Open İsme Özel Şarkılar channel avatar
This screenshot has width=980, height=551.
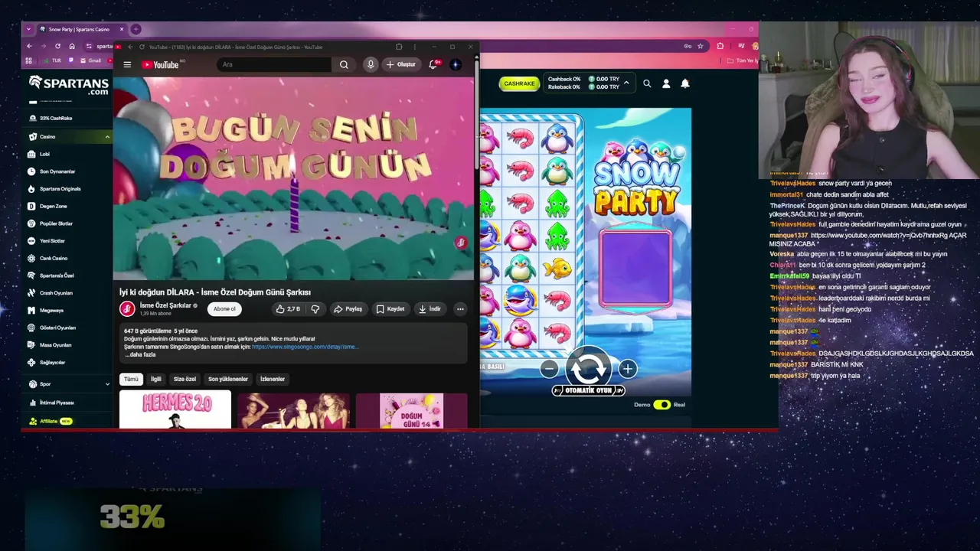[127, 309]
